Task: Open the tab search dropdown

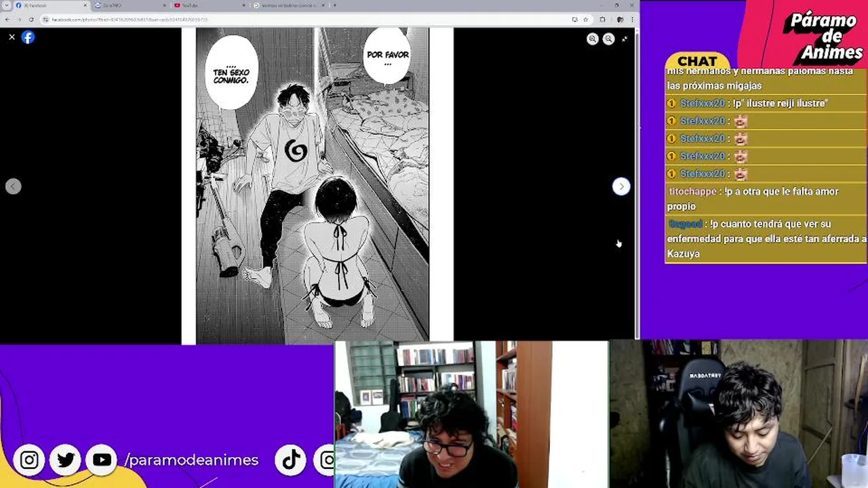Action: (x=6, y=5)
